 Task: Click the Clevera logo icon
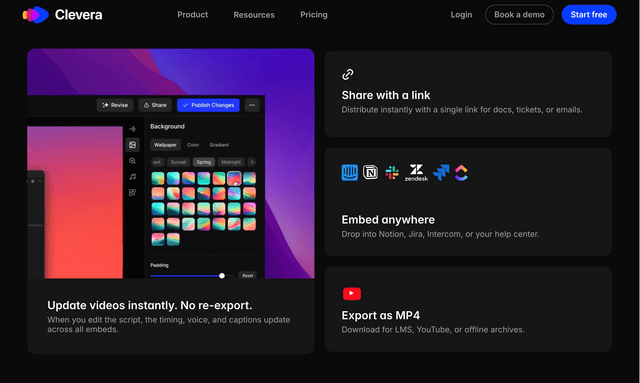pyautogui.click(x=36, y=15)
